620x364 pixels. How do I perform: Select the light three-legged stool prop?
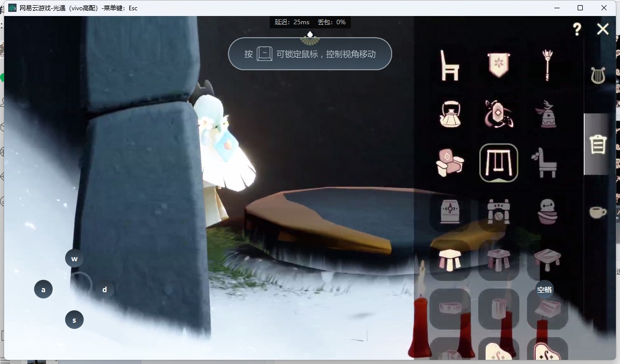tap(450, 260)
